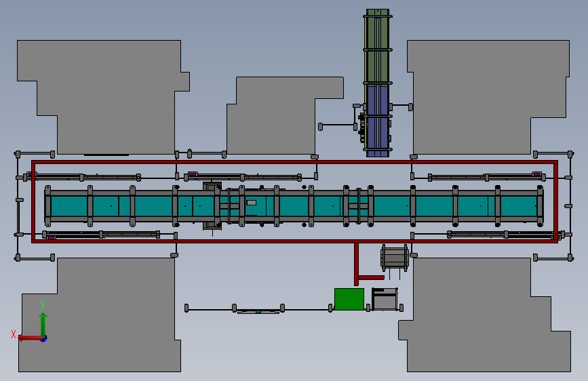The width and height of the screenshot is (588, 381).
Task: Select the cable reel component below the red frame
Action: [395, 258]
